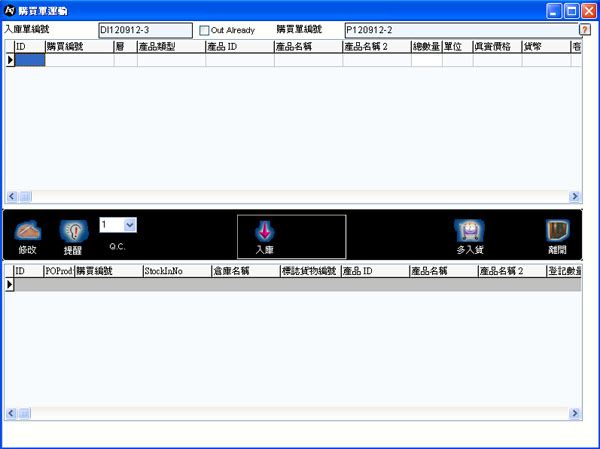Select the upper grid row selector arrow
This screenshot has height=449, width=600.
coord(10,60)
